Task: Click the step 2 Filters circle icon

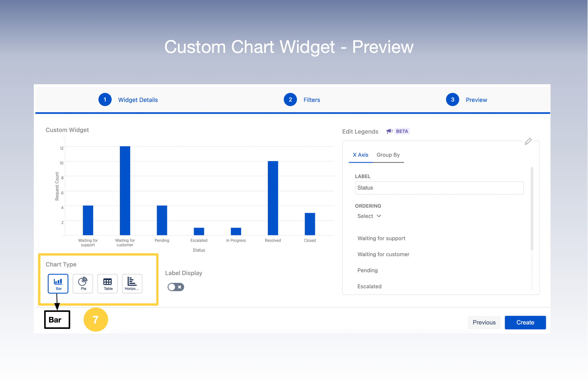Action: tap(290, 100)
